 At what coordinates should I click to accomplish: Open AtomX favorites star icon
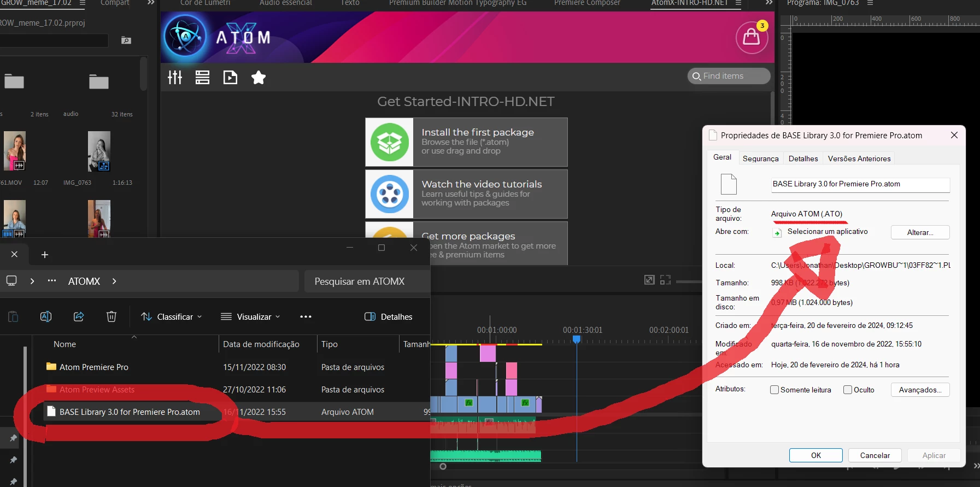(259, 78)
